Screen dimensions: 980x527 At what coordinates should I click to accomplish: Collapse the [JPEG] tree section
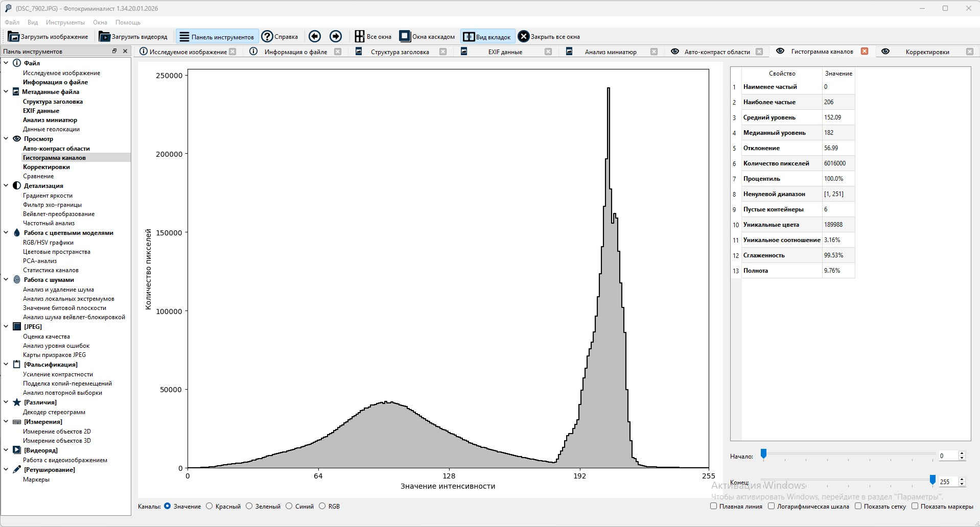(x=6, y=327)
